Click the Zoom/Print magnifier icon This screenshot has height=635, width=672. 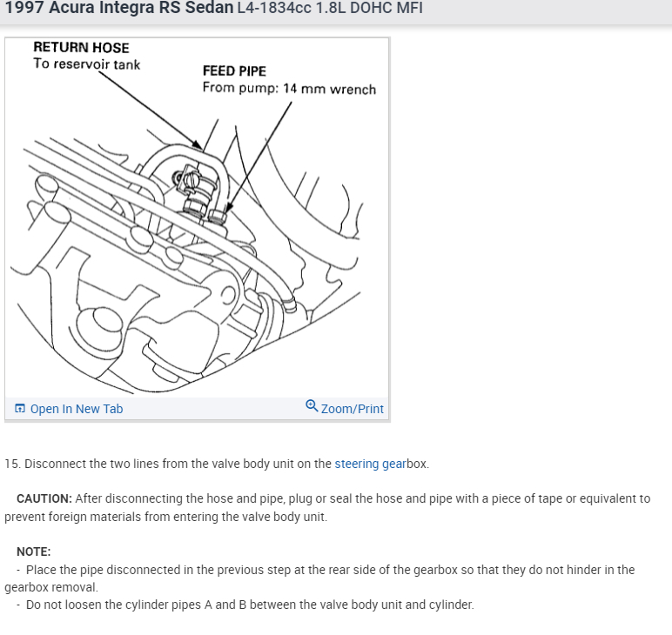[x=312, y=405]
